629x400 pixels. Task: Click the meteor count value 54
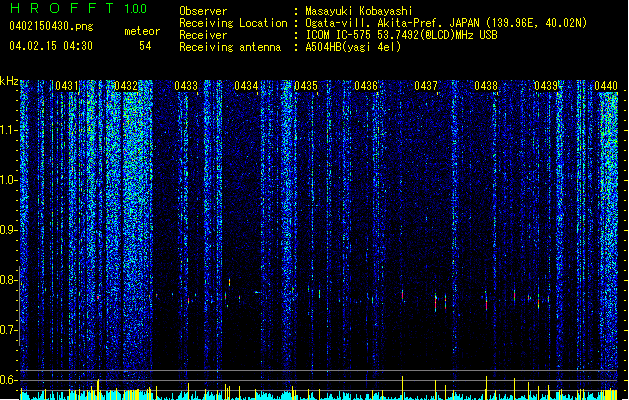[145, 46]
